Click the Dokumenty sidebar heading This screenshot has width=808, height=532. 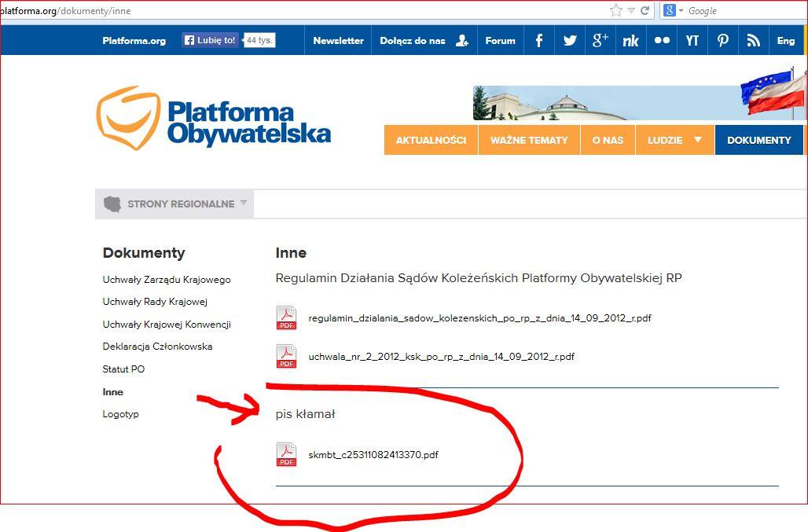pos(144,253)
